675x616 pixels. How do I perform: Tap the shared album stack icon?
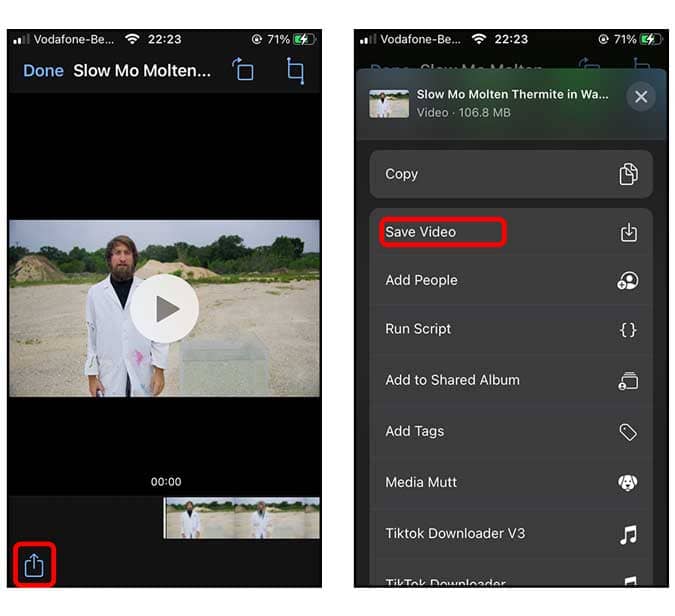click(x=628, y=381)
